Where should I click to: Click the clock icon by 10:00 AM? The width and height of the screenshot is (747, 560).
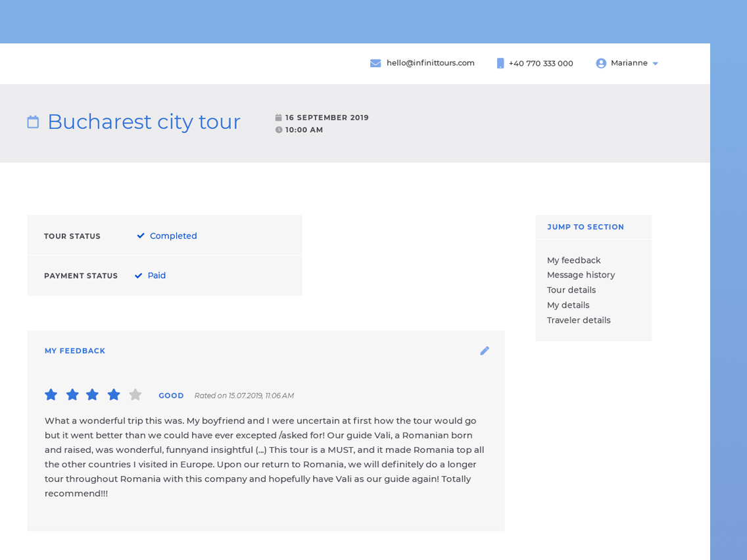point(279,130)
